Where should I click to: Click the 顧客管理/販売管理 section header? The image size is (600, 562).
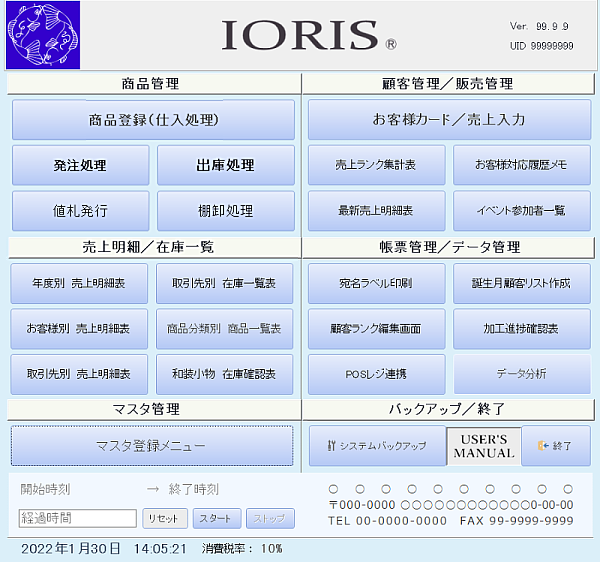click(x=448, y=84)
